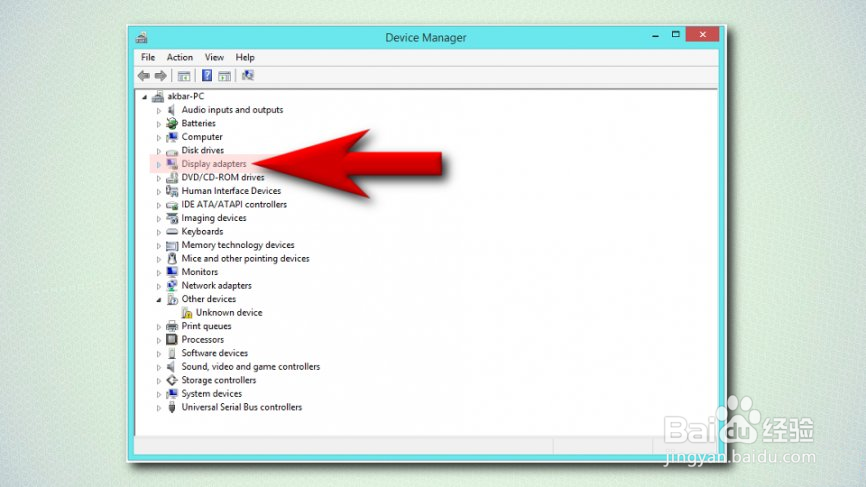This screenshot has height=487, width=866.
Task: Click the IDE ATA/ATAPI controllers icon
Action: click(172, 205)
